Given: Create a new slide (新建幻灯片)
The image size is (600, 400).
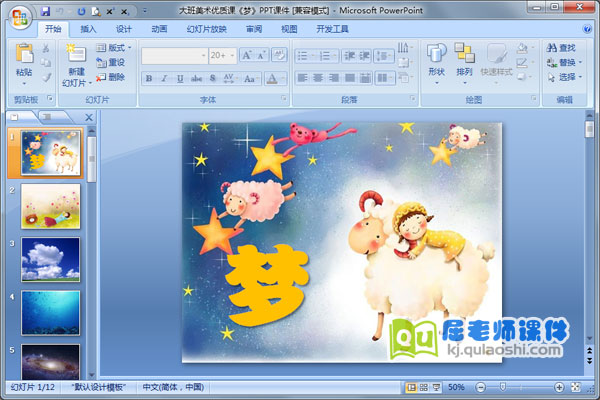Looking at the screenshot, I should pyautogui.click(x=77, y=65).
